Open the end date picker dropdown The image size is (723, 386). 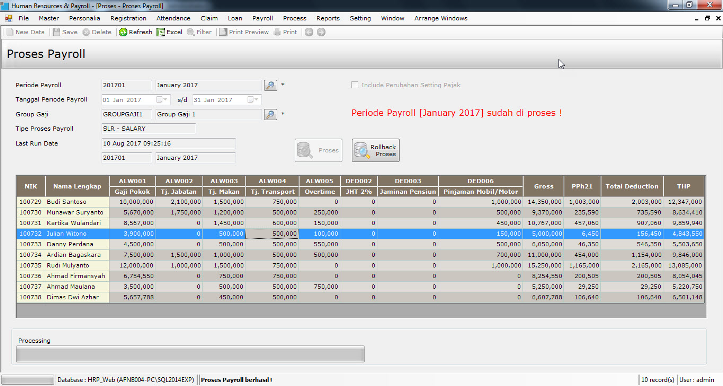coord(254,100)
